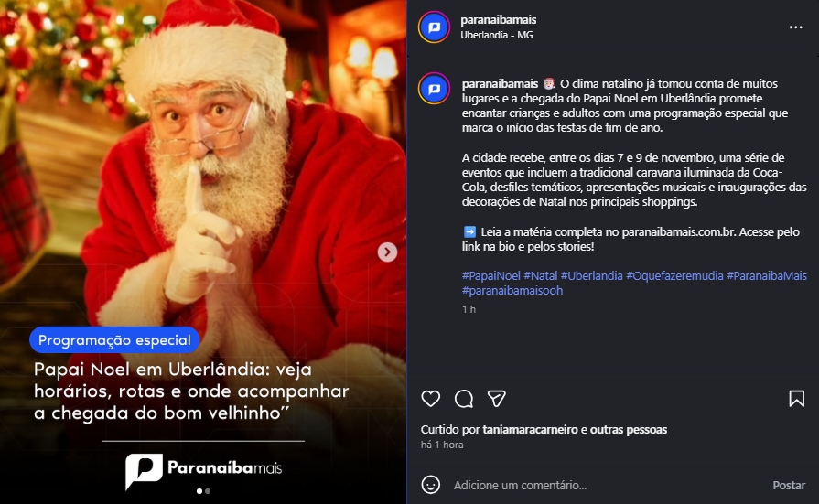
Task: Select first carousel dot indicator
Action: point(199,491)
